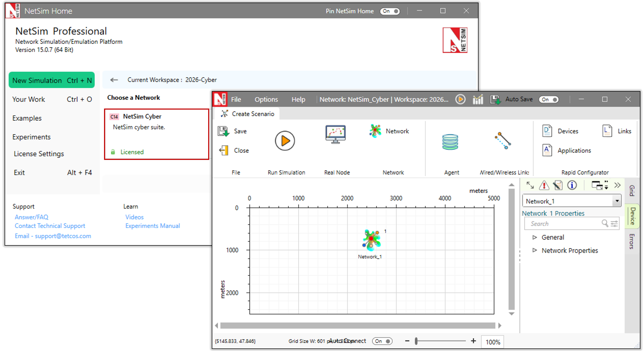Click New Simulation button
Image resolution: width=644 pixels, height=351 pixels.
point(52,80)
